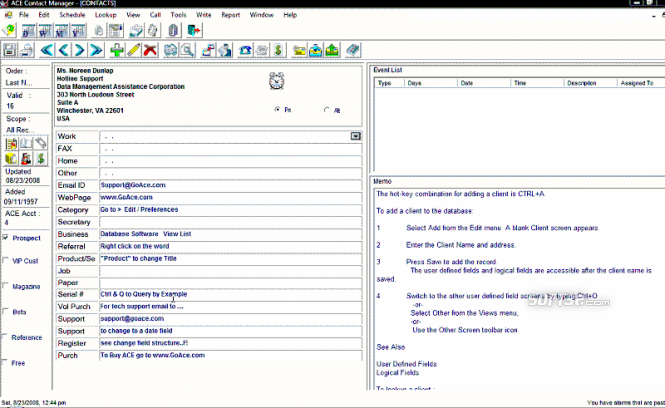Click the Type column header in Event List

click(389, 83)
